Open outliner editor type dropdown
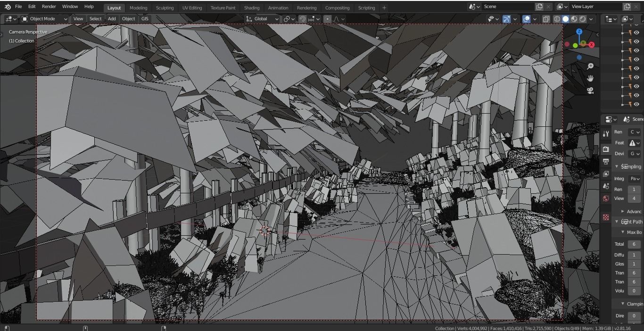Image resolution: width=644 pixels, height=331 pixels. 611,19
